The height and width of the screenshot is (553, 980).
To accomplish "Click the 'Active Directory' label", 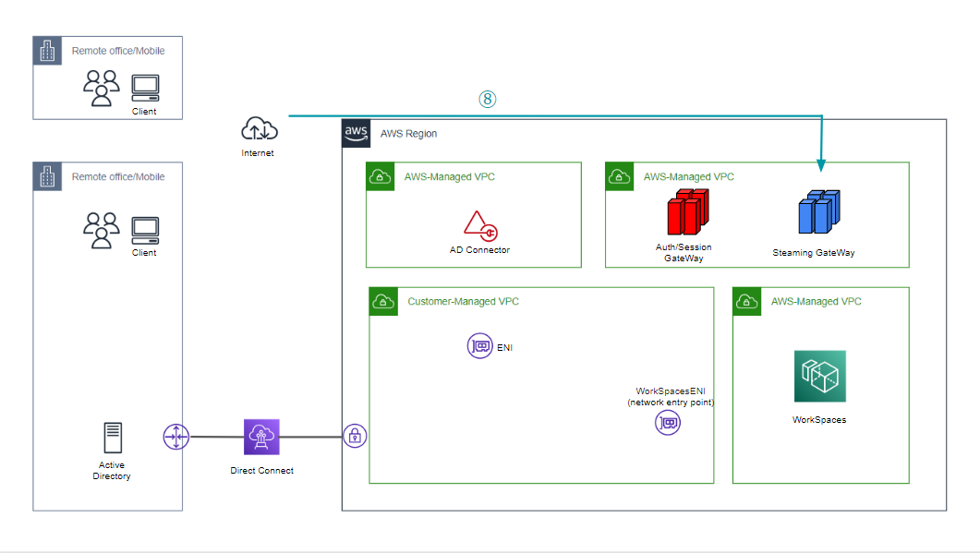I will (x=112, y=471).
